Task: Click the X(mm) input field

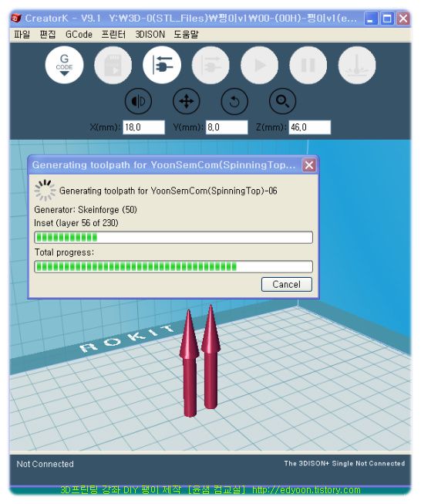Action: [144, 127]
